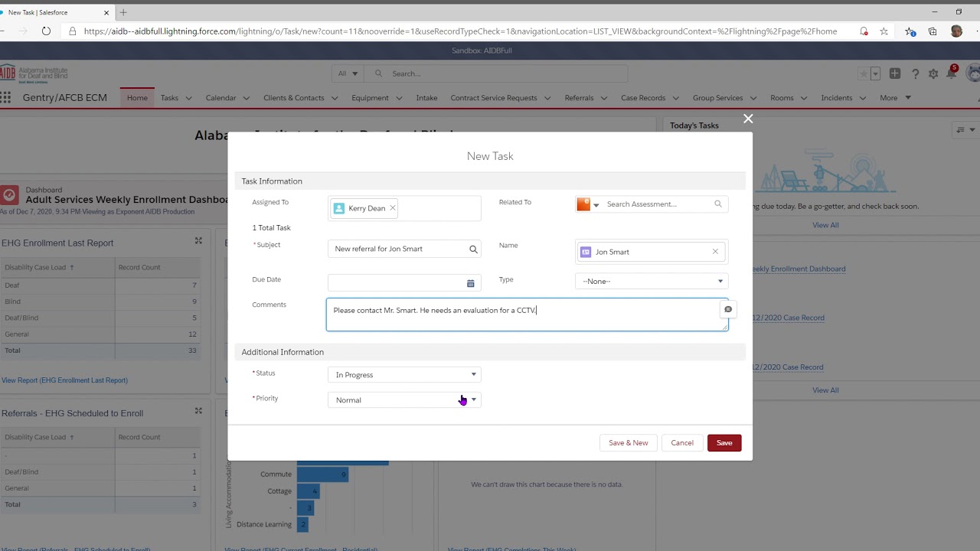Open the Tasks tab

pos(169,98)
